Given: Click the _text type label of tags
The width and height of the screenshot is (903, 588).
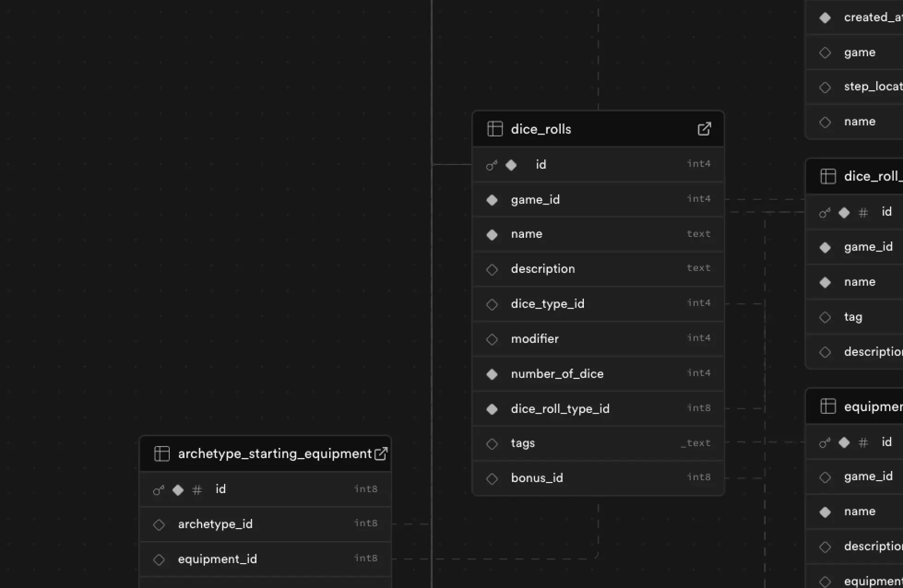Looking at the screenshot, I should [x=695, y=443].
